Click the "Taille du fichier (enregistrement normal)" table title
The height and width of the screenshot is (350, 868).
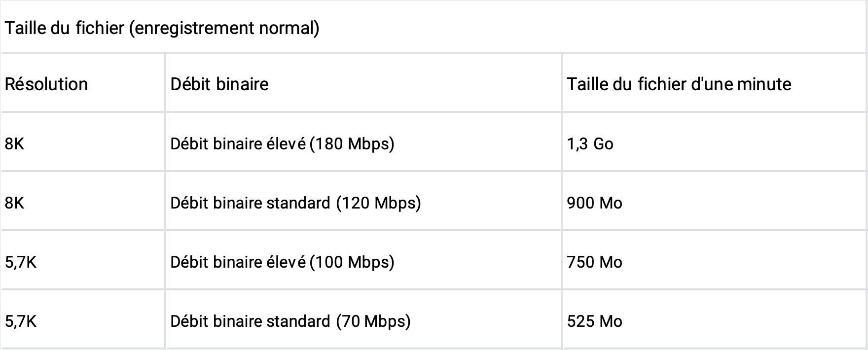tap(162, 28)
